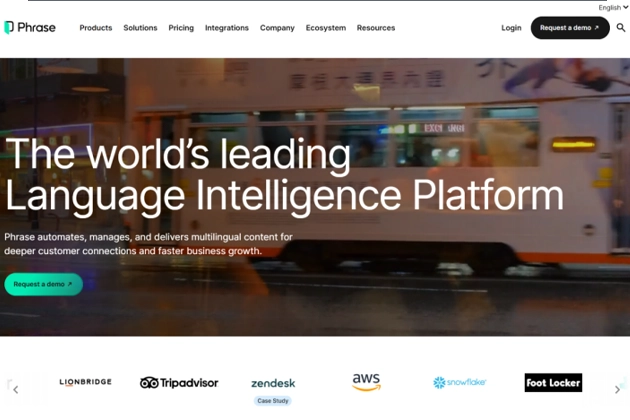630x420 pixels.
Task: Open the Integrations menu
Action: pyautogui.click(x=227, y=28)
